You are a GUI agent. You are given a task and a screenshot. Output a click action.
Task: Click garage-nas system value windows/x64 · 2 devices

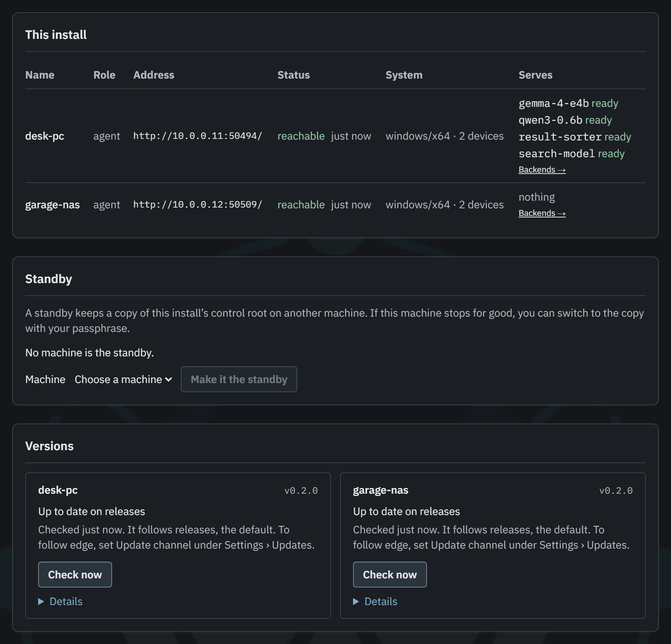pos(445,204)
